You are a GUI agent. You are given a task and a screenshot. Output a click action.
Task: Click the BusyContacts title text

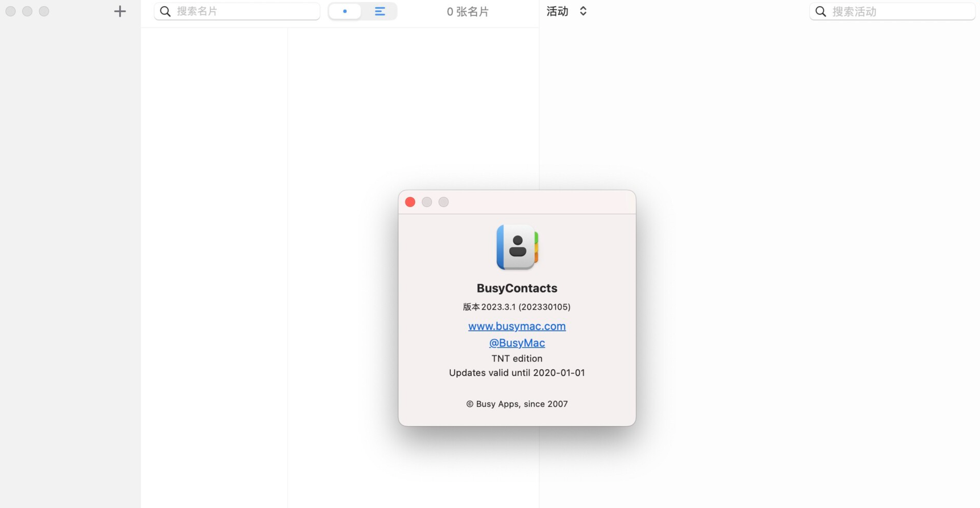point(517,288)
